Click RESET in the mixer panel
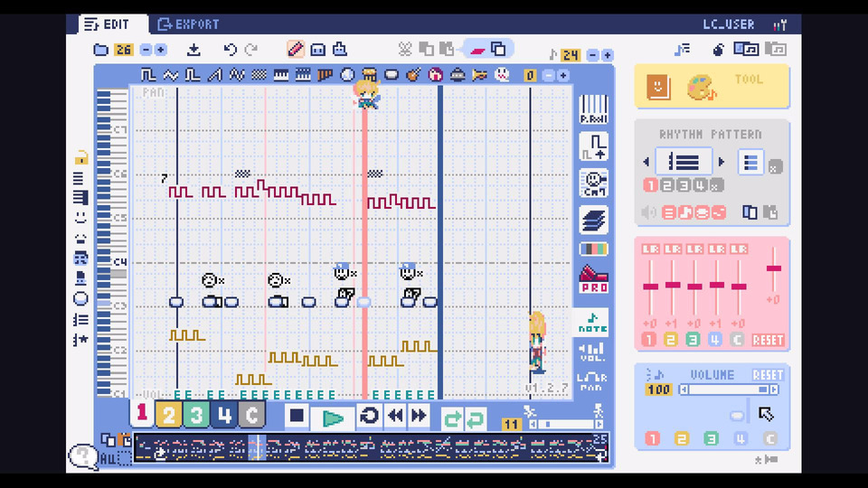Viewport: 868px width, 488px height. coord(768,340)
